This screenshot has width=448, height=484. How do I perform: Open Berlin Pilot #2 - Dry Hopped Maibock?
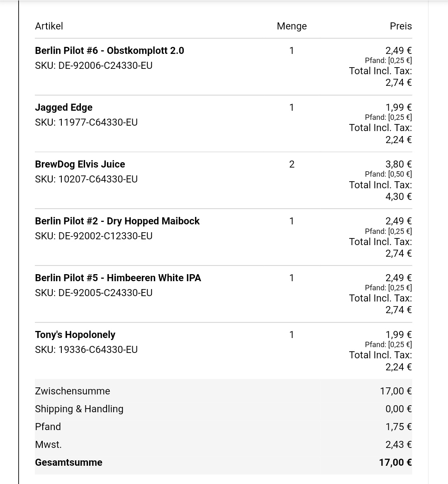pyautogui.click(x=117, y=221)
